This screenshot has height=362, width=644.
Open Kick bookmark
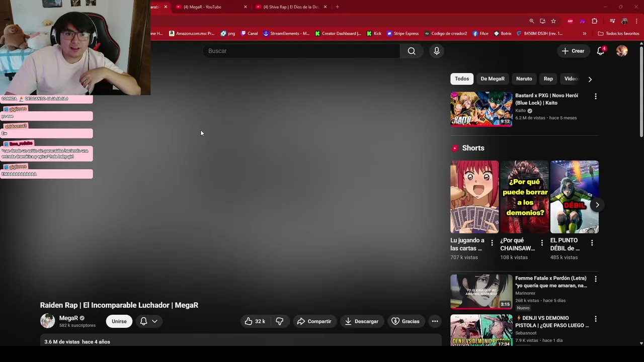[374, 34]
